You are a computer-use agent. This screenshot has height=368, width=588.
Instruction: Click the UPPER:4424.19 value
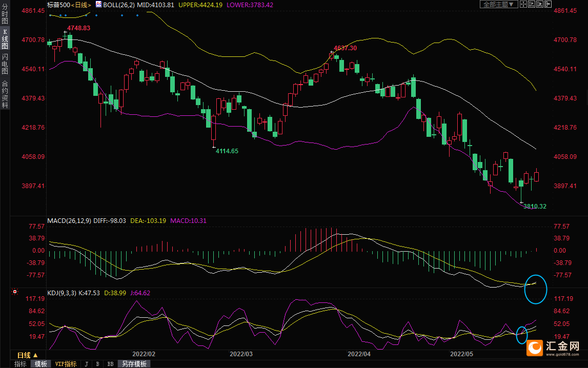(200, 5)
